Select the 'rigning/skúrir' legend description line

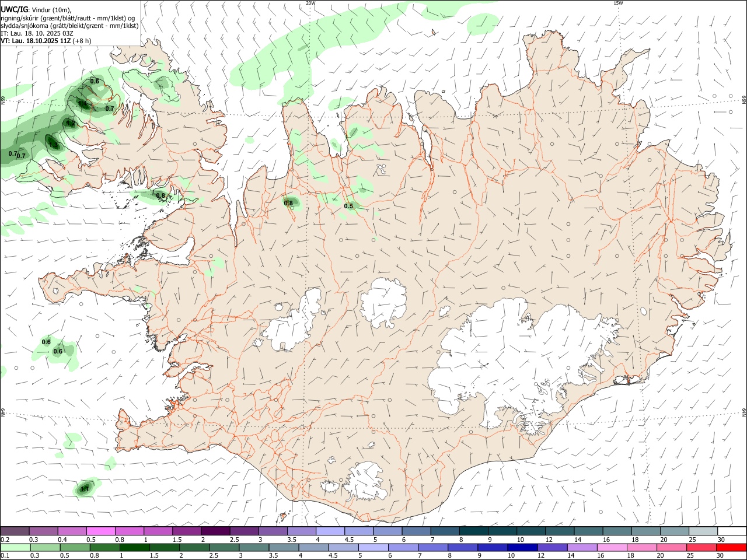(x=68, y=17)
